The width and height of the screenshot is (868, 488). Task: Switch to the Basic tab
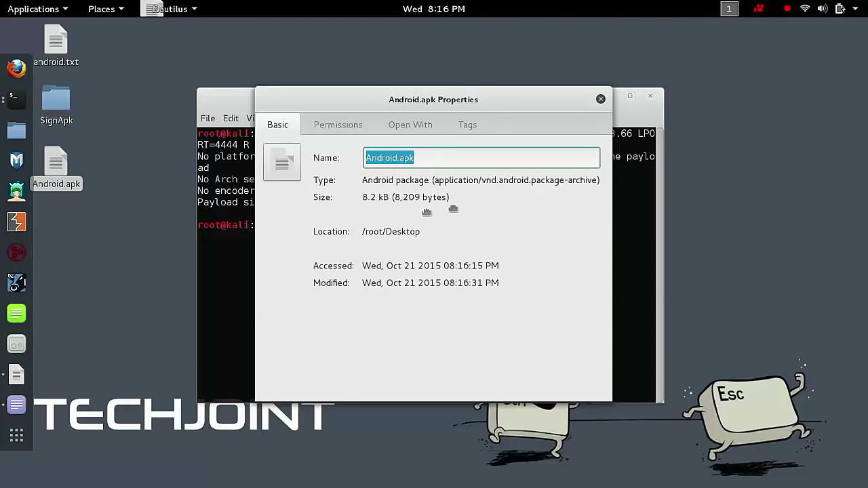click(277, 125)
